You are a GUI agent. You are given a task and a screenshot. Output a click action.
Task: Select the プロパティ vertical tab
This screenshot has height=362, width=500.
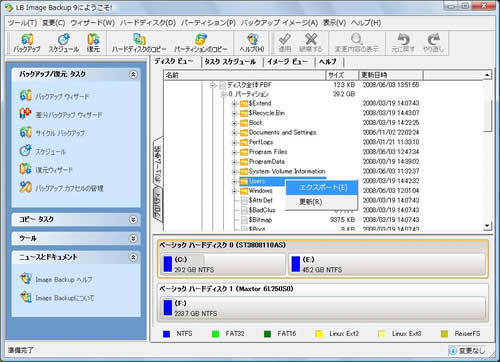point(158,205)
